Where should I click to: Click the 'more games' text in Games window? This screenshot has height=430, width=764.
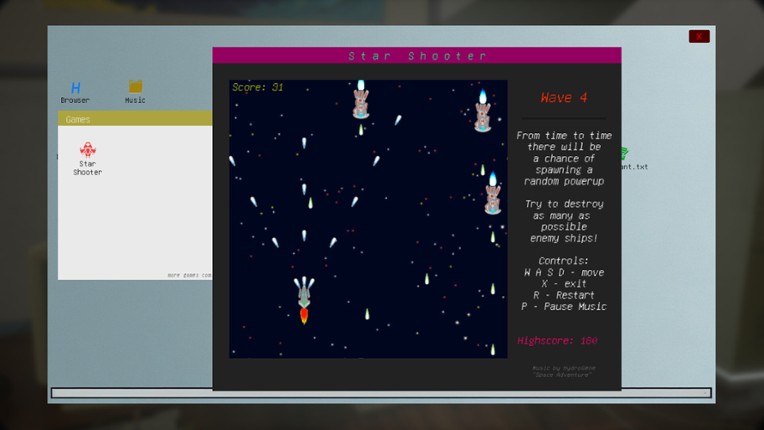[190, 275]
